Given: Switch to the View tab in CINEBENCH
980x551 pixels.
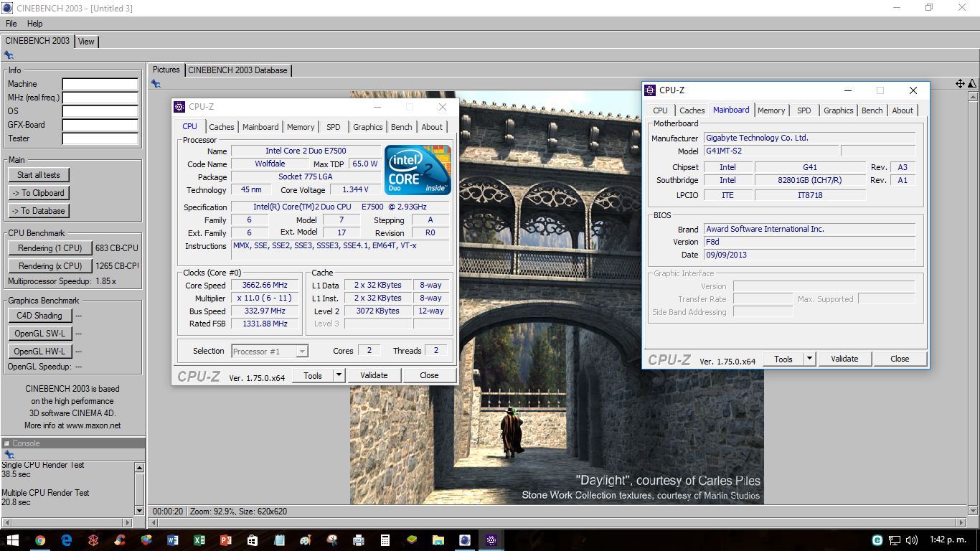Looking at the screenshot, I should tap(86, 42).
